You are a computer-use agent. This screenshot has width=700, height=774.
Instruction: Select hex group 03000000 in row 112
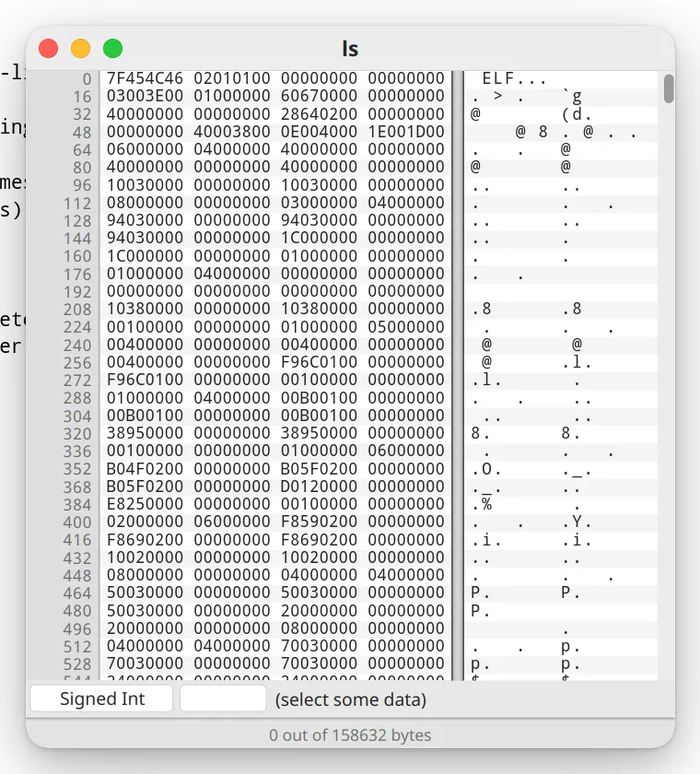319,203
